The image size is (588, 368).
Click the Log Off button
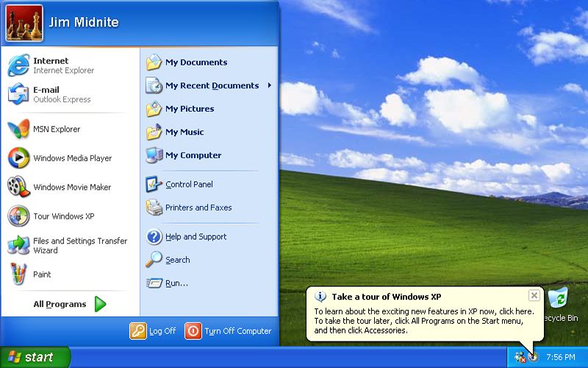pyautogui.click(x=154, y=331)
